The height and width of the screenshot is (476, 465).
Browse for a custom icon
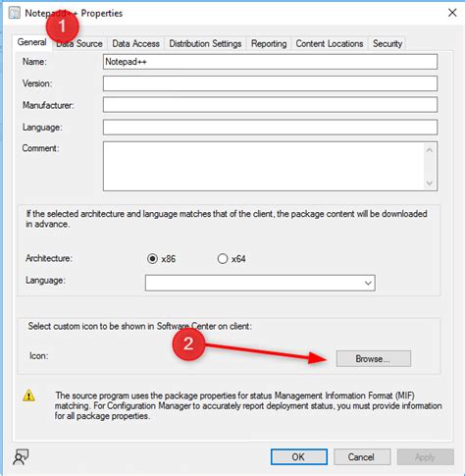coord(373,358)
